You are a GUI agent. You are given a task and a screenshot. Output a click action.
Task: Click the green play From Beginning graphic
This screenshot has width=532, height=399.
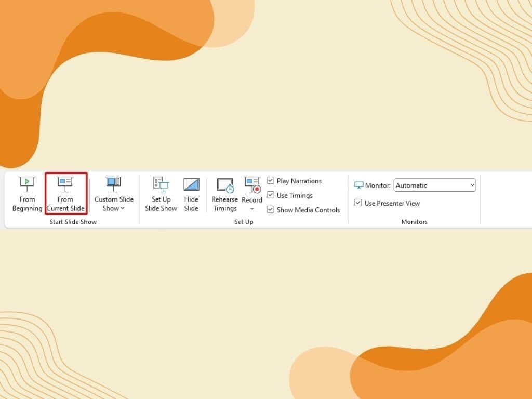tap(26, 183)
